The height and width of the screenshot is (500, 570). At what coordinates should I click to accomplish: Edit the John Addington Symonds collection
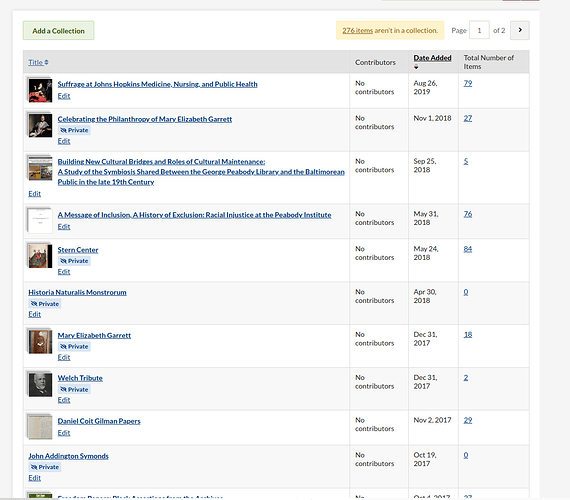click(35, 478)
